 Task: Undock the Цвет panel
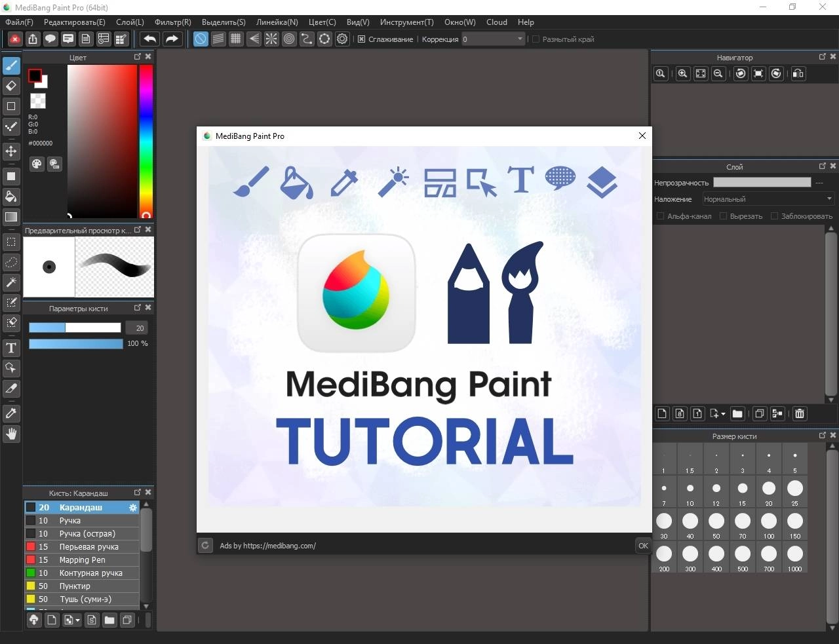pyautogui.click(x=138, y=57)
